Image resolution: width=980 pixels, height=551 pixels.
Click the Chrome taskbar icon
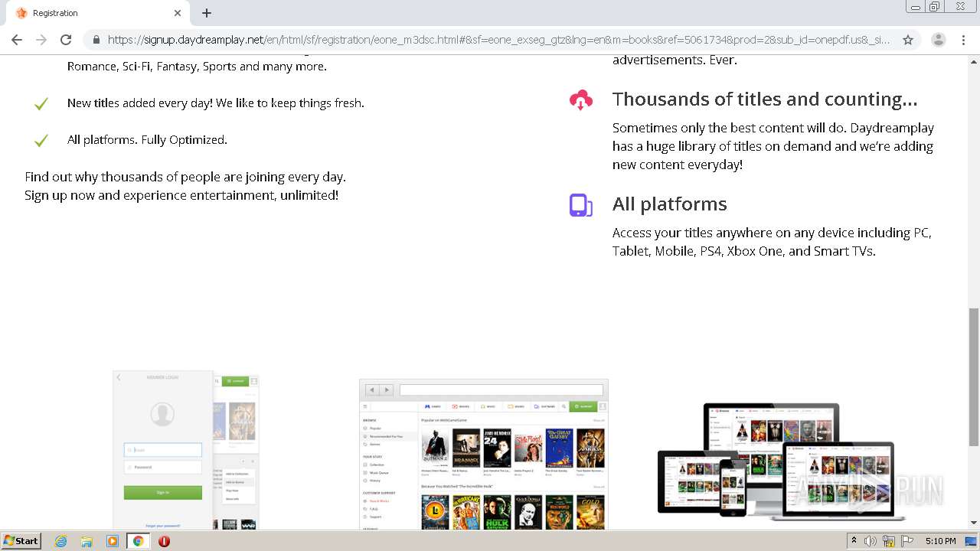(139, 541)
